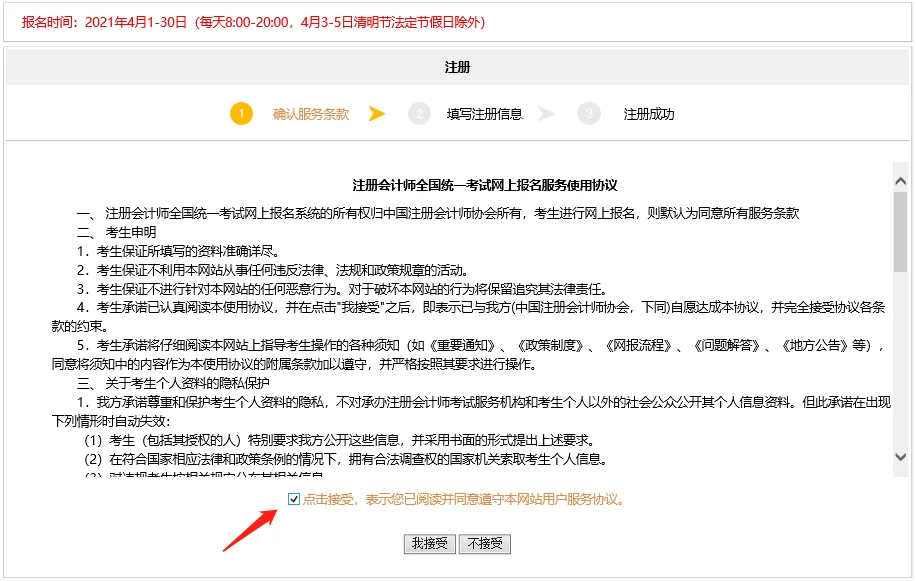Click the agreement scrollbar down arrow
Screen dimensions: 916x581
click(x=900, y=456)
